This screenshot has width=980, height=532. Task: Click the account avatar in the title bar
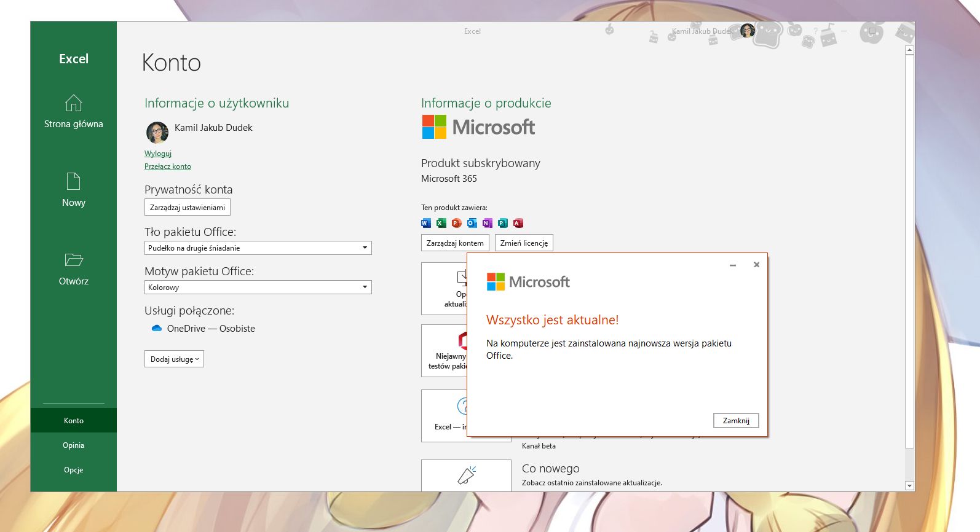[x=748, y=31]
